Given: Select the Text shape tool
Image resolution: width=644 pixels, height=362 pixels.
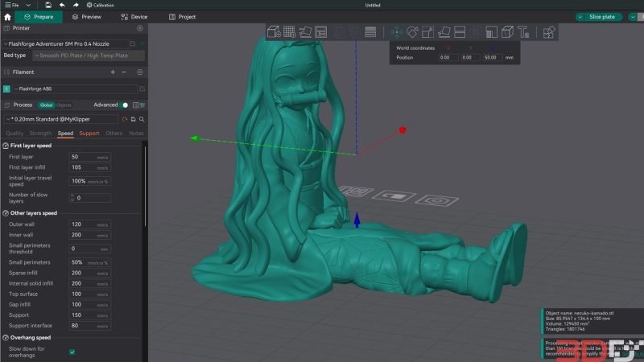Looking at the screenshot, I should coord(523,31).
